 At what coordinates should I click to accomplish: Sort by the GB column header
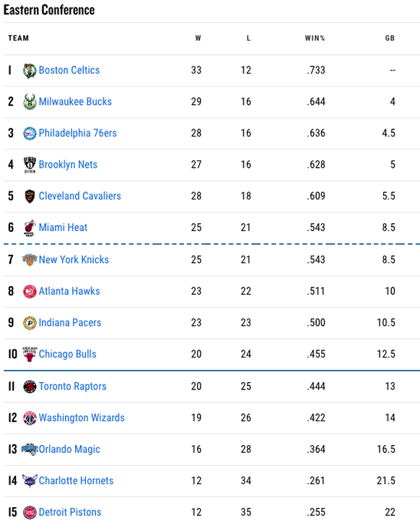tap(390, 38)
